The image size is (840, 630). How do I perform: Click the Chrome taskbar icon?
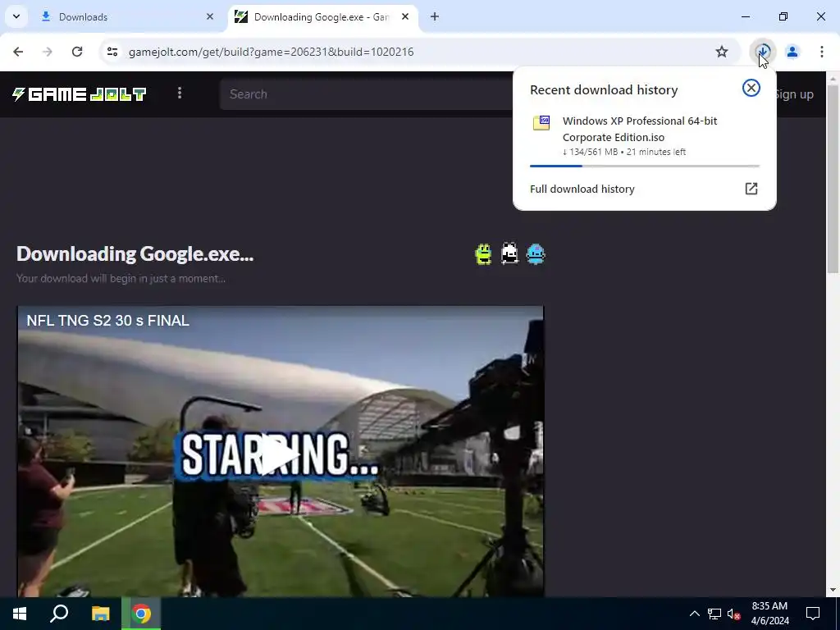point(141,614)
